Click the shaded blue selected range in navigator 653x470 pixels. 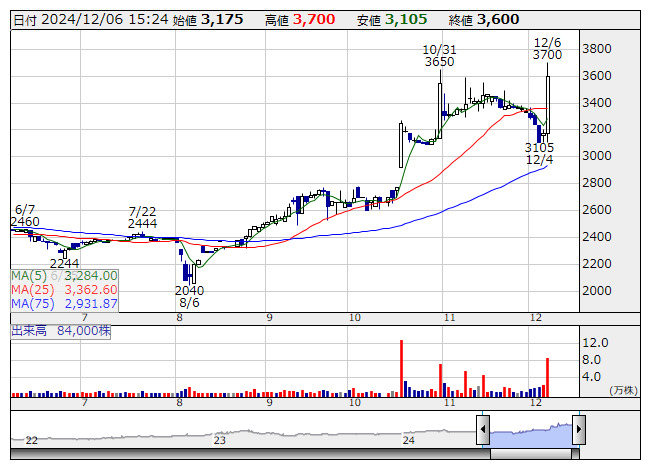(x=531, y=435)
